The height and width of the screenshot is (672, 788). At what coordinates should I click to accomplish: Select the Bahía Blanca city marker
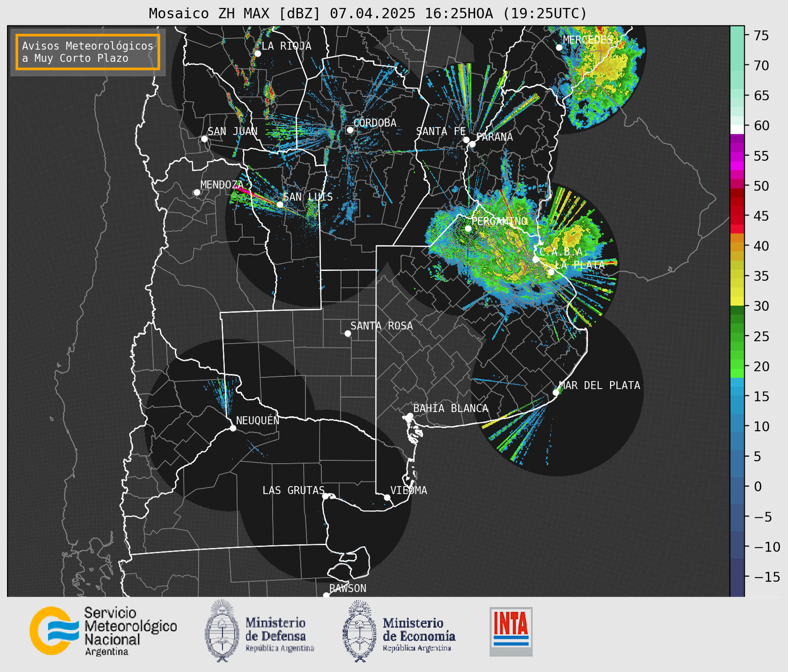tap(410, 416)
